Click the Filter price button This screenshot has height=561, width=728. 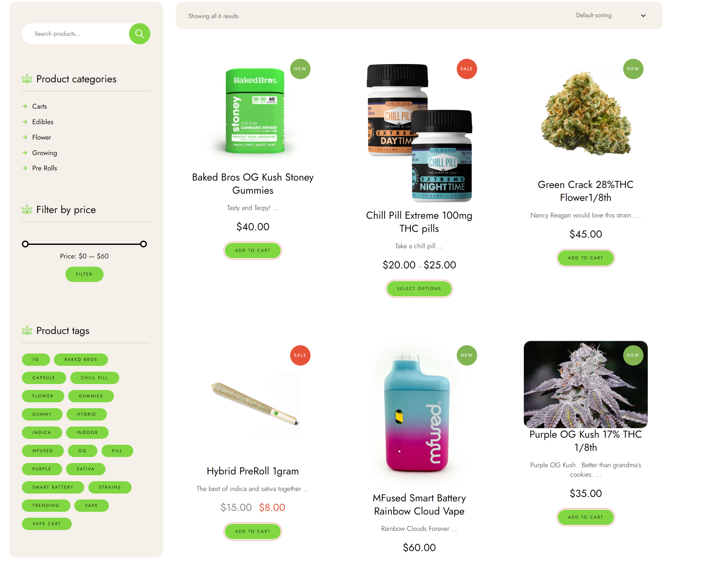point(84,274)
